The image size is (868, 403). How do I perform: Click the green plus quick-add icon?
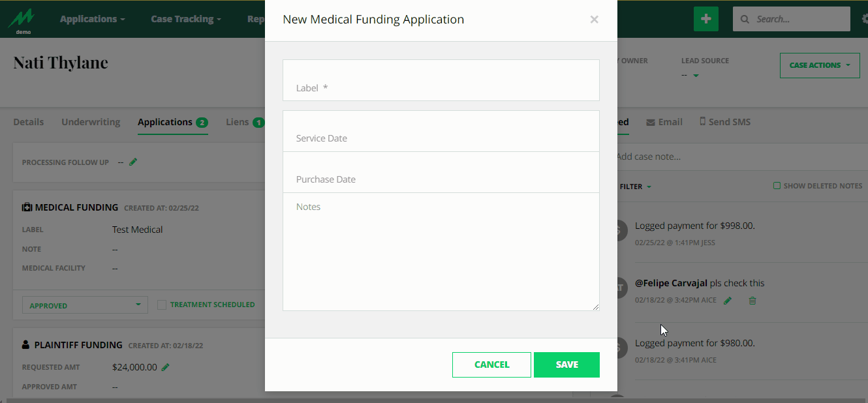(x=705, y=19)
